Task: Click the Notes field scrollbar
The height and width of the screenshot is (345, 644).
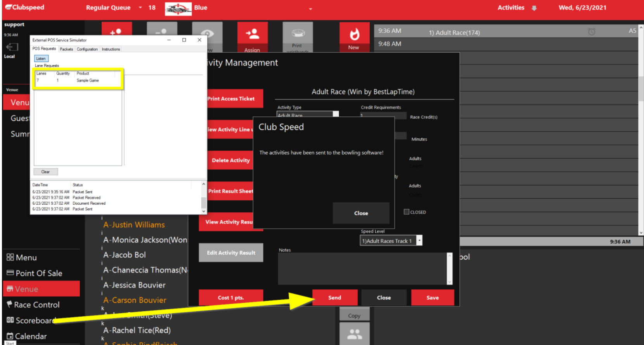Action: [x=450, y=269]
